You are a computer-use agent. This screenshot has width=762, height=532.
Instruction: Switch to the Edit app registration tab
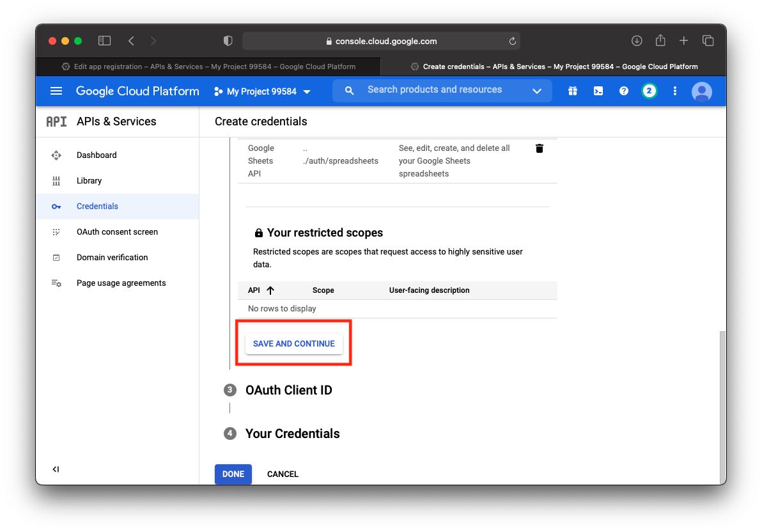pyautogui.click(x=208, y=66)
